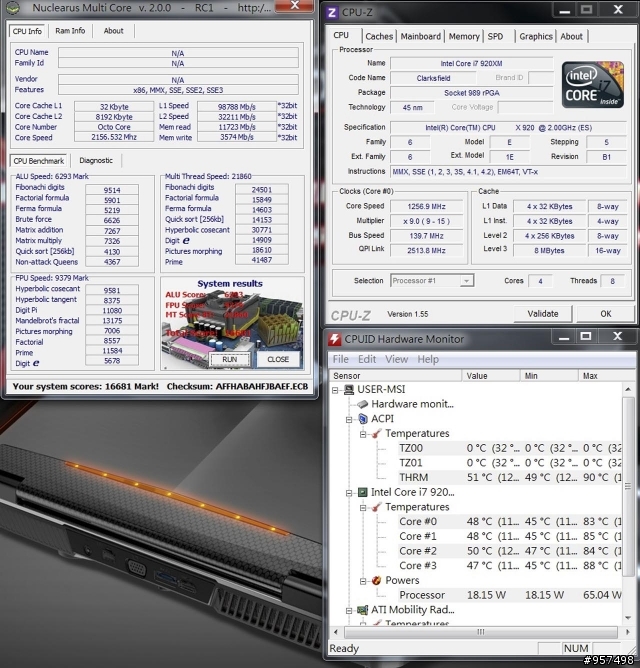Switch to the Diagnostic tab
This screenshot has height=668, width=640.
point(96,161)
